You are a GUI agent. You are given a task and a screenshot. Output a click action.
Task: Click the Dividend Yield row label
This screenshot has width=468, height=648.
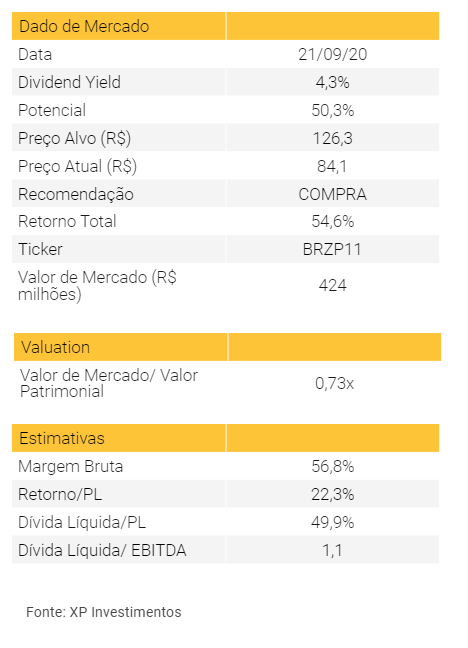[x=69, y=82]
